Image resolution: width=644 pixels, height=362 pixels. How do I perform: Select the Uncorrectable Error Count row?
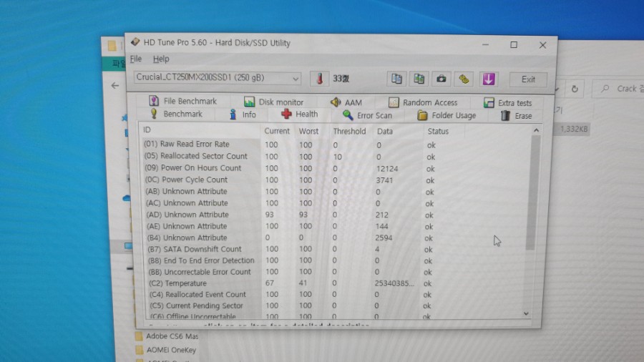click(336, 272)
